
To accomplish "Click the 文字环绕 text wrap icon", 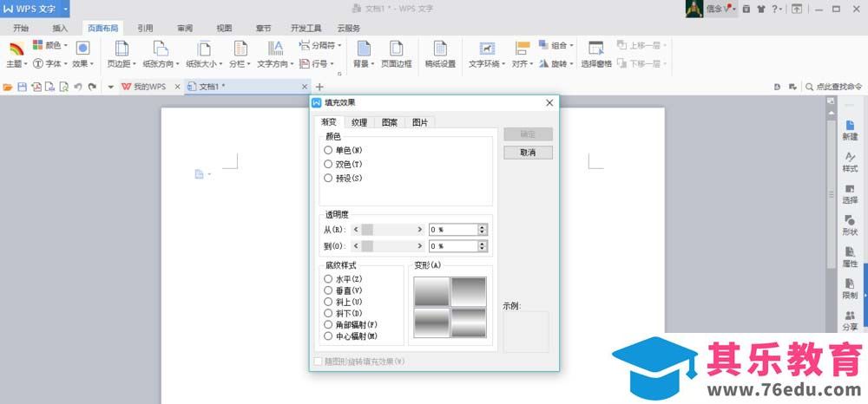I will (487, 49).
